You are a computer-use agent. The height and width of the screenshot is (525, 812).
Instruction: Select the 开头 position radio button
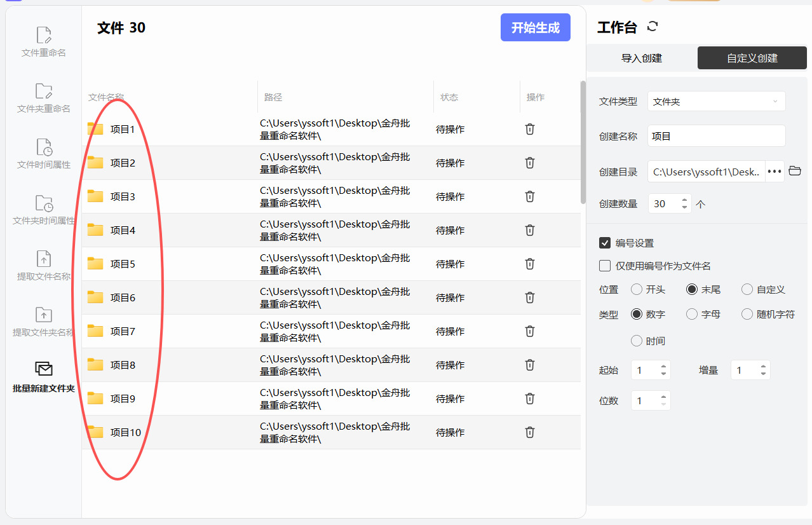click(637, 289)
